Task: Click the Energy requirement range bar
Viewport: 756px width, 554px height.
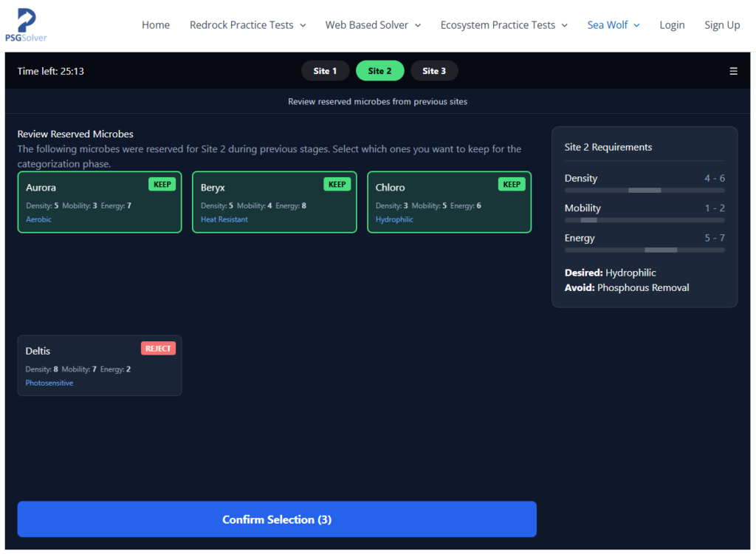Action: tap(644, 250)
